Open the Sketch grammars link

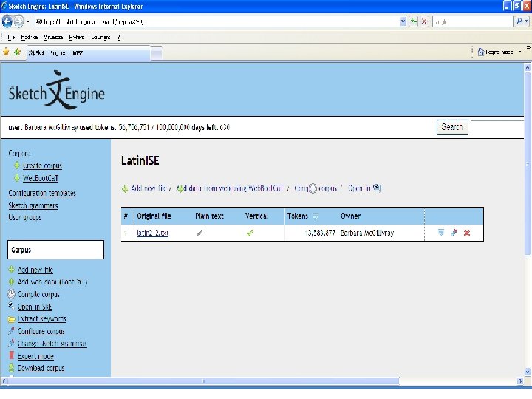(33, 205)
